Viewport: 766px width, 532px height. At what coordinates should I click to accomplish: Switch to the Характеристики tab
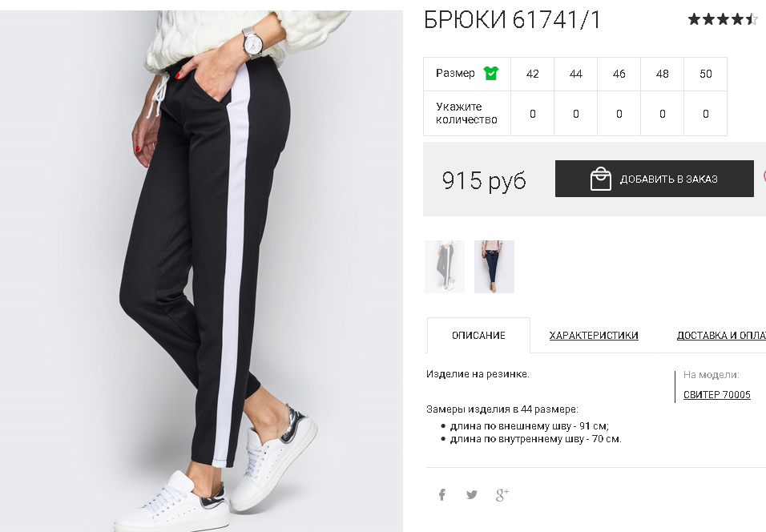coord(594,336)
